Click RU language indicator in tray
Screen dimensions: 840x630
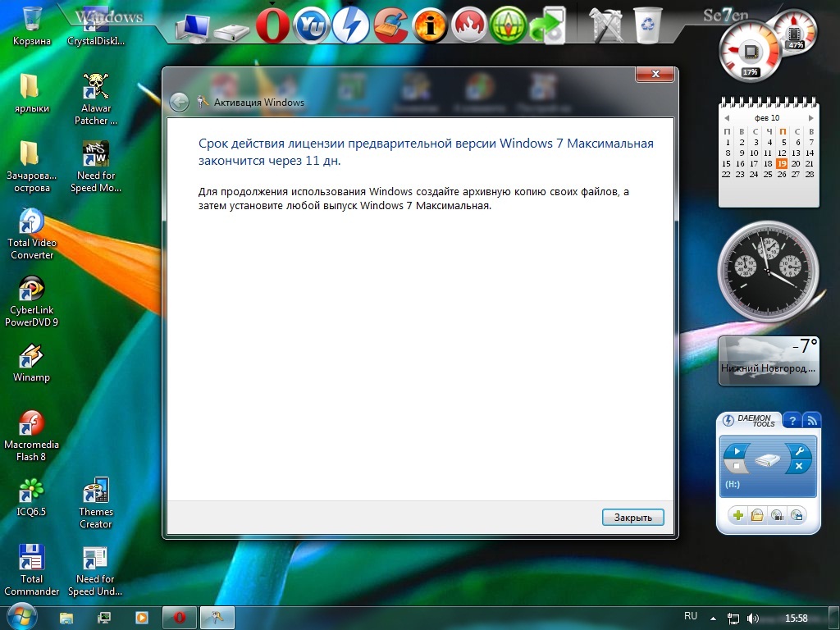691,616
